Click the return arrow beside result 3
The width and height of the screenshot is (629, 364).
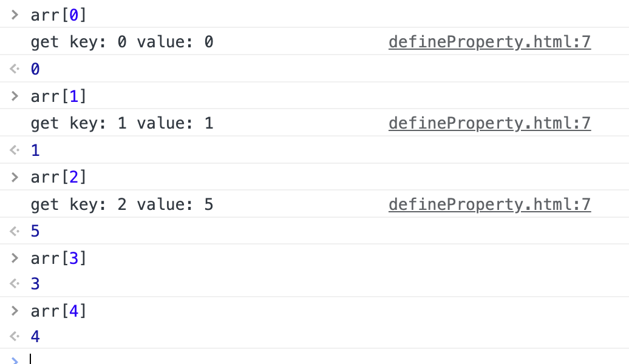[15, 284]
